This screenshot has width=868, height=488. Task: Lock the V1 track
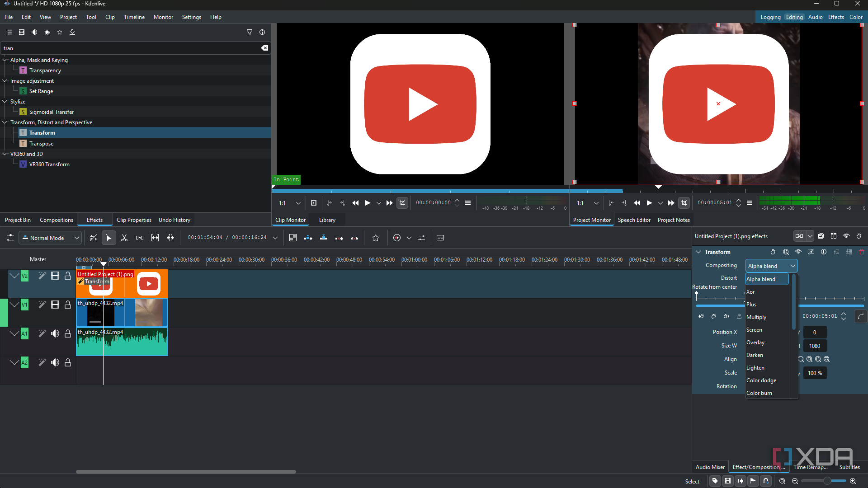click(68, 305)
